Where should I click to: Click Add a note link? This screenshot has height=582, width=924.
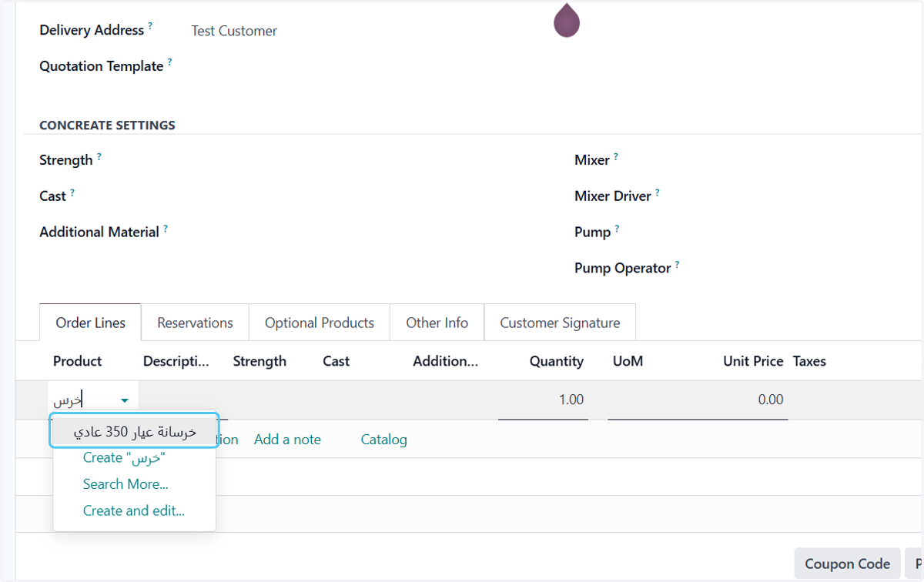(x=287, y=440)
